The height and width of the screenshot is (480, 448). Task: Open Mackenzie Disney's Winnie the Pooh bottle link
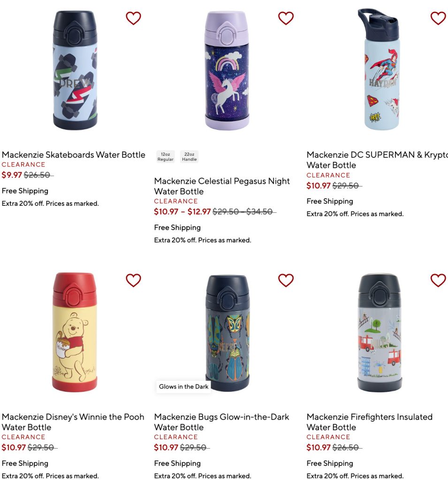point(73,422)
